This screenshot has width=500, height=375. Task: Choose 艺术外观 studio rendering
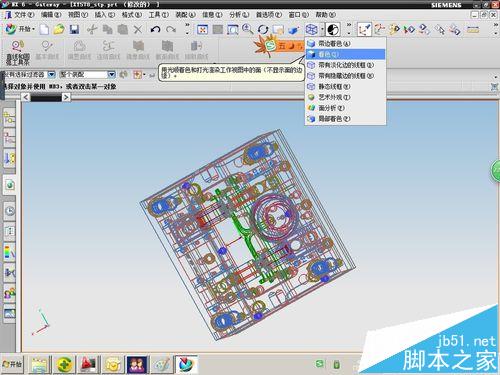pyautogui.click(x=345, y=97)
